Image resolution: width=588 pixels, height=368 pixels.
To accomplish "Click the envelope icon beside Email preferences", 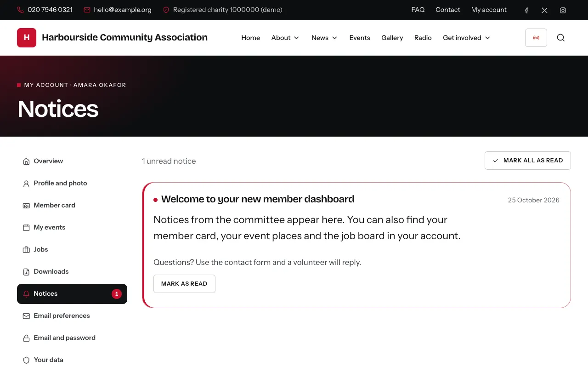I will coord(26,316).
